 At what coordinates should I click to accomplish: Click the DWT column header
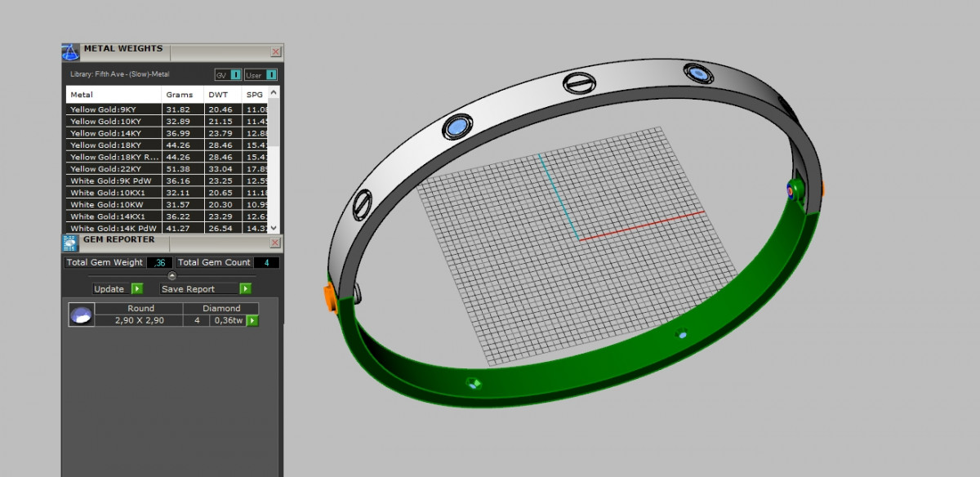218,95
